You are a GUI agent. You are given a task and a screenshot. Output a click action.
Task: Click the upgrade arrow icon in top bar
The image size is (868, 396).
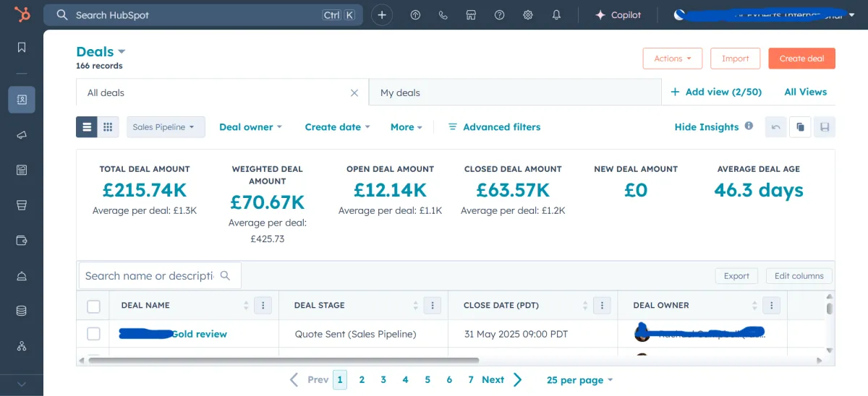[415, 14]
